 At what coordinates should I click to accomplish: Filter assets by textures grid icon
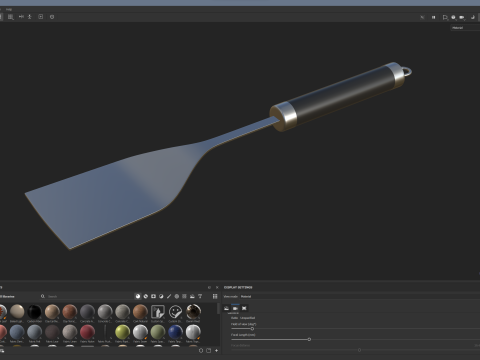(184, 296)
